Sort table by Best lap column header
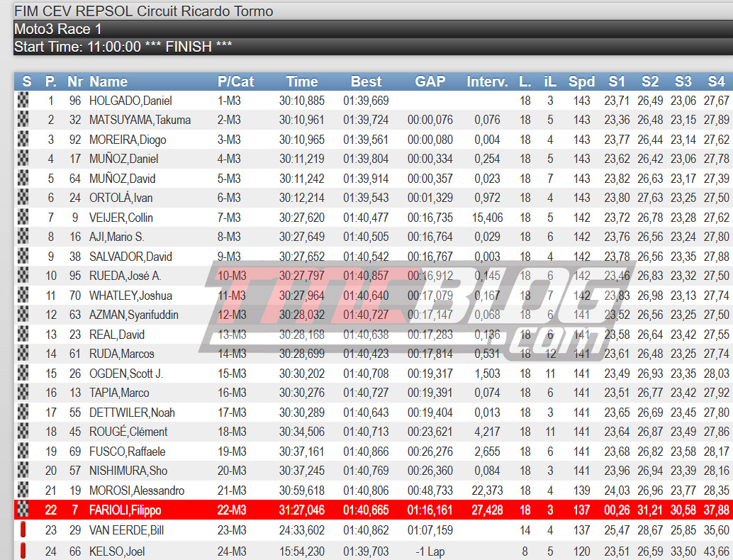733x560 pixels. click(x=366, y=82)
